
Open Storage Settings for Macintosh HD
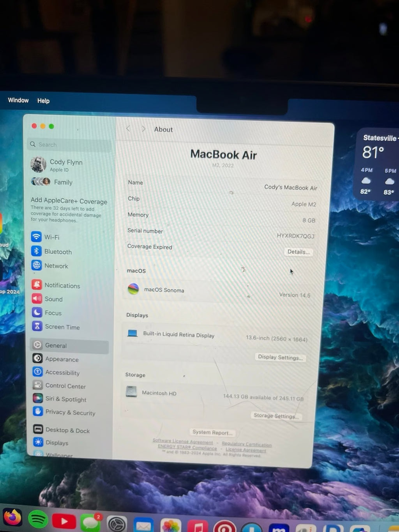tap(276, 415)
